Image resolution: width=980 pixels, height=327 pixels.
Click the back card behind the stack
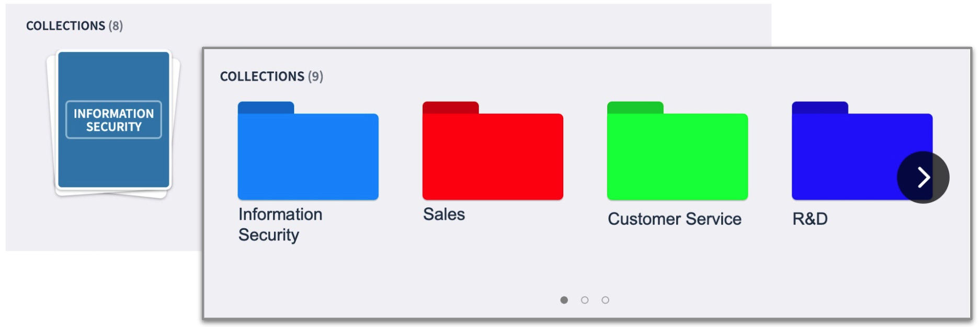[x=176, y=125]
